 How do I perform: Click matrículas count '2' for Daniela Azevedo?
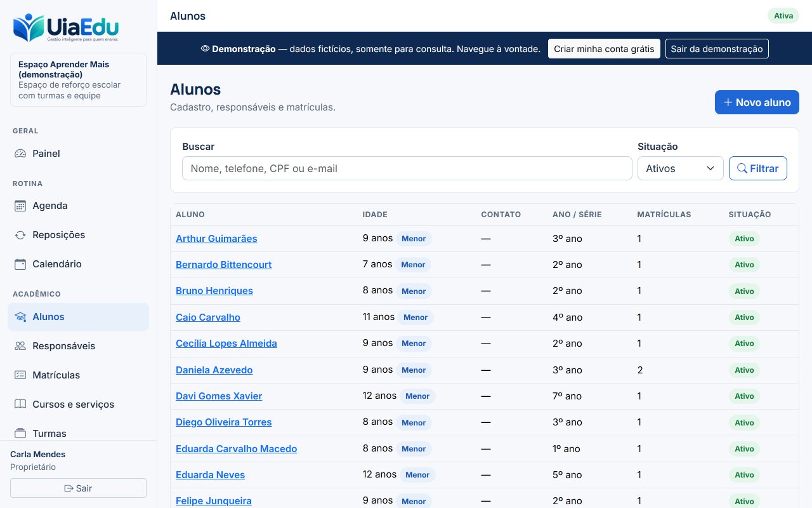(640, 370)
